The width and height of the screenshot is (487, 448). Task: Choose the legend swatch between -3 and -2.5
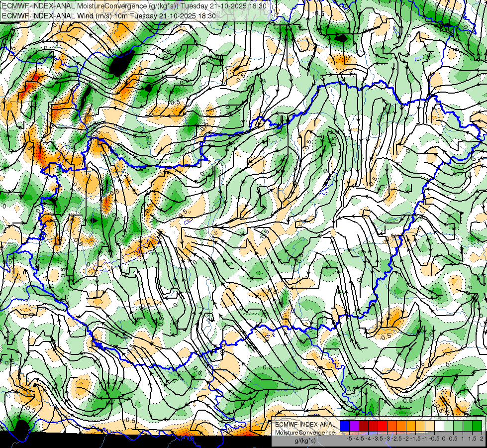(392, 426)
